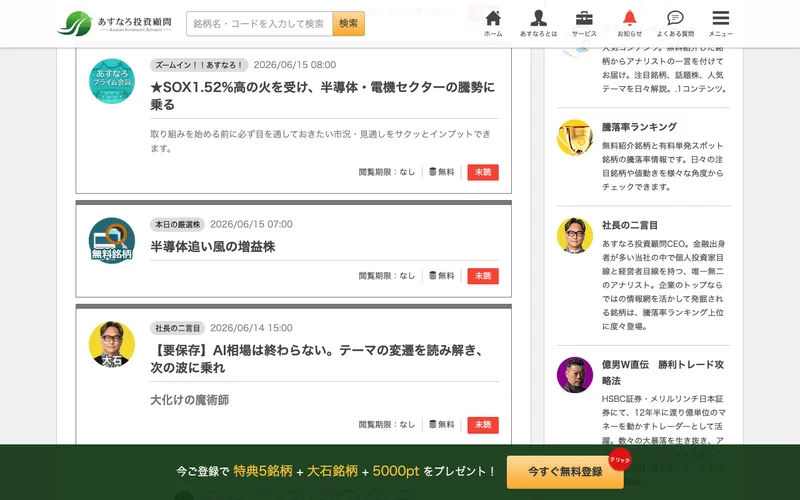Click the CEO portrait beside 社長の二言目 sidebar
Image resolution: width=800 pixels, height=500 pixels.
coord(575,236)
